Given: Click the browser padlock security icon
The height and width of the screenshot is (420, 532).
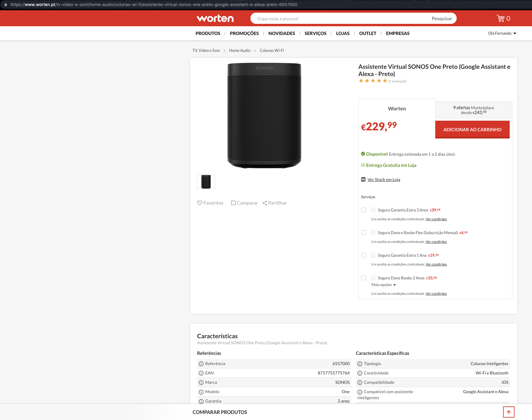Looking at the screenshot, I should coord(5,5).
